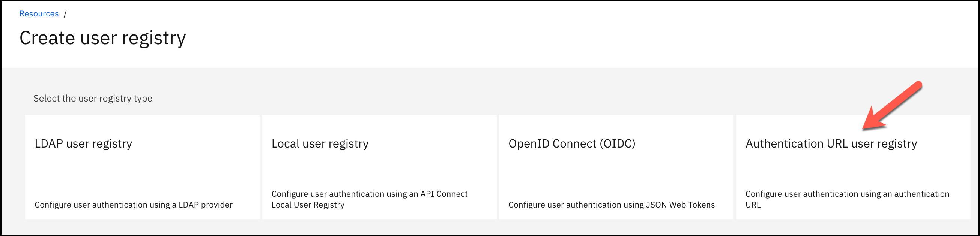
Task: Choose the Local user registry card title
Action: coord(320,143)
